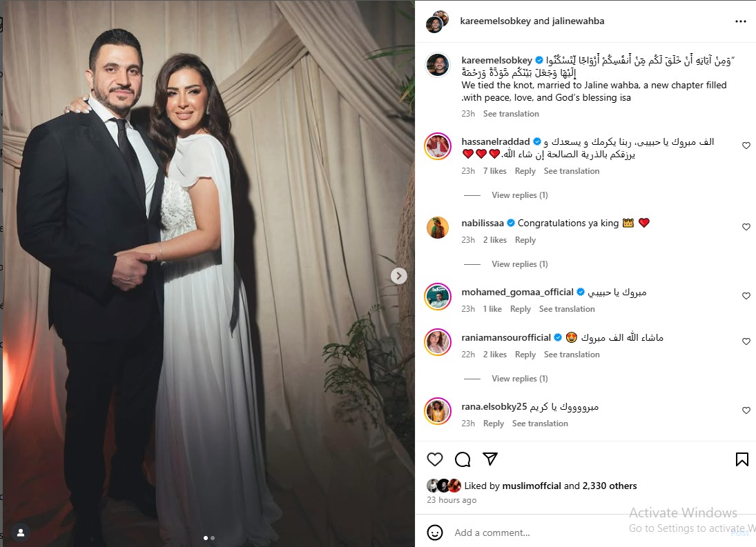Reply to mohamed_gomaa_official's comment

521,309
